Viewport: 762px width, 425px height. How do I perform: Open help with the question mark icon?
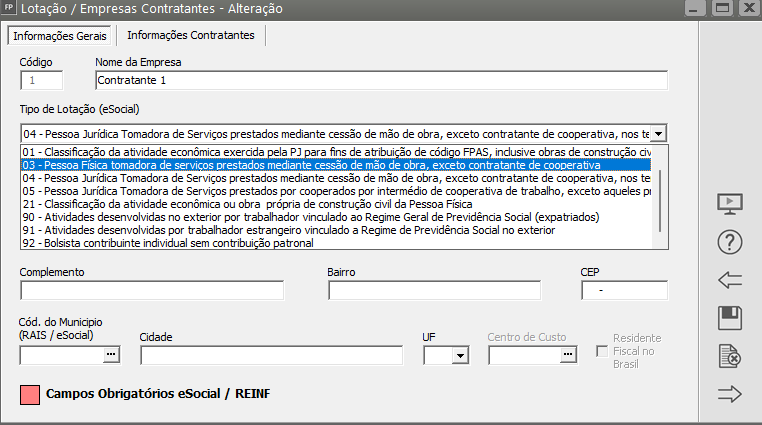[731, 242]
